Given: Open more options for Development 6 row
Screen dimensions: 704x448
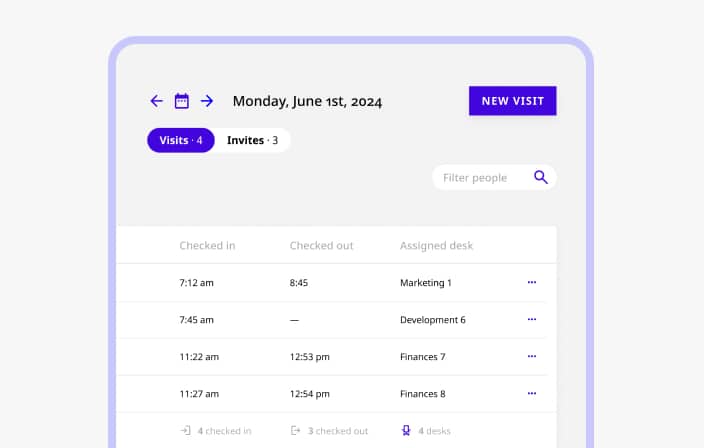Looking at the screenshot, I should pos(531,320).
